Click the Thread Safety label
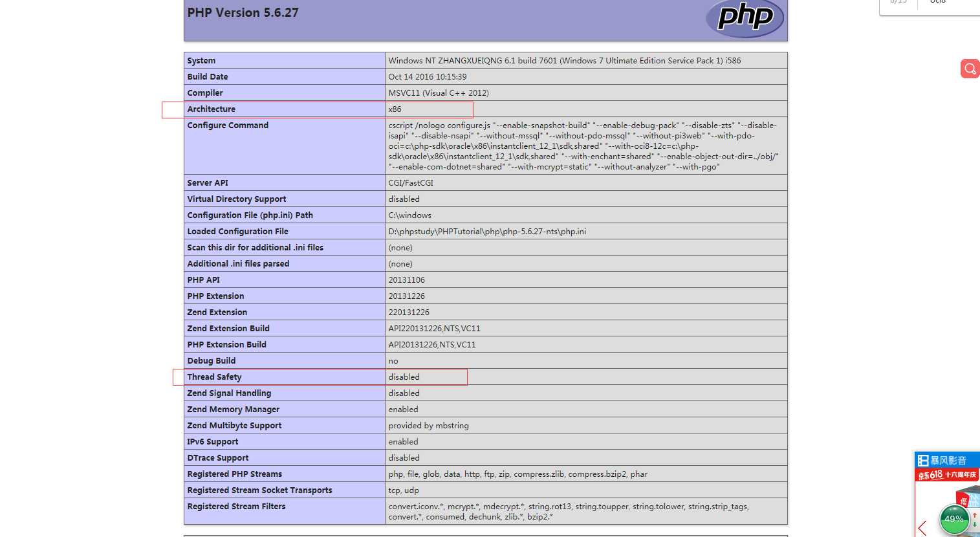This screenshot has width=980, height=537. pos(215,377)
